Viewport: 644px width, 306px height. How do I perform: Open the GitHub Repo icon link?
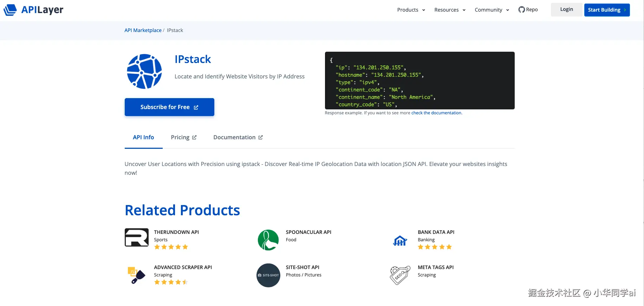[521, 10]
